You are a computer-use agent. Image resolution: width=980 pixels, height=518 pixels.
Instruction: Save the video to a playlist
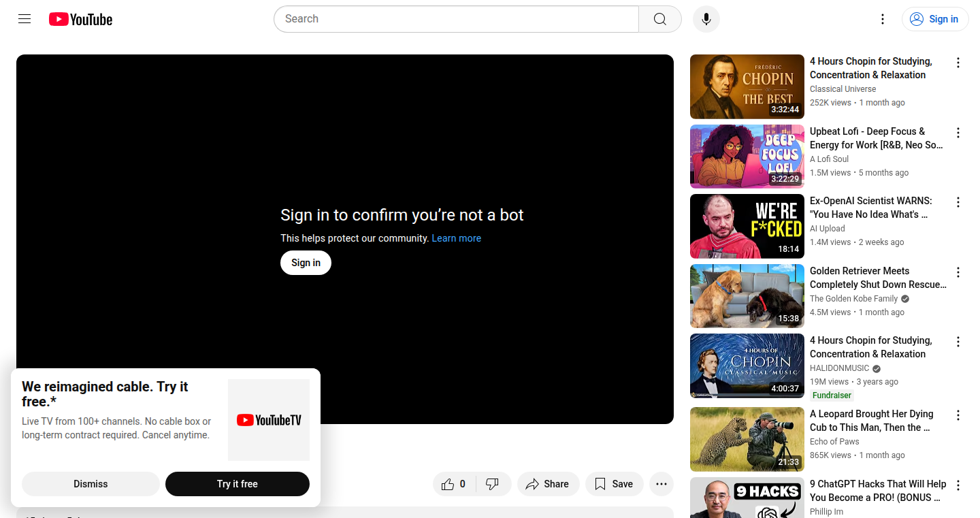click(614, 484)
